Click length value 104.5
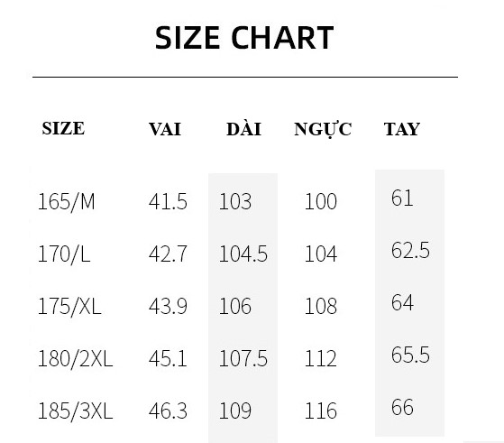504x443 pixels. (243, 254)
